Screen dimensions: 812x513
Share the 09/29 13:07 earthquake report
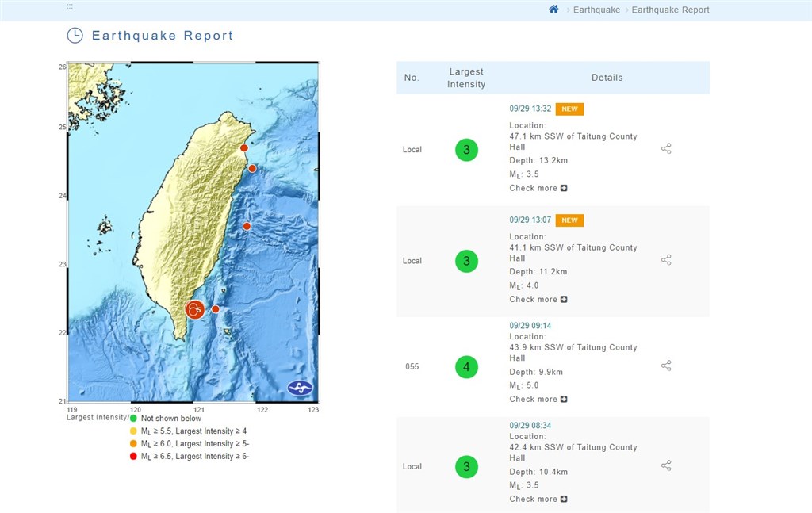(x=666, y=260)
